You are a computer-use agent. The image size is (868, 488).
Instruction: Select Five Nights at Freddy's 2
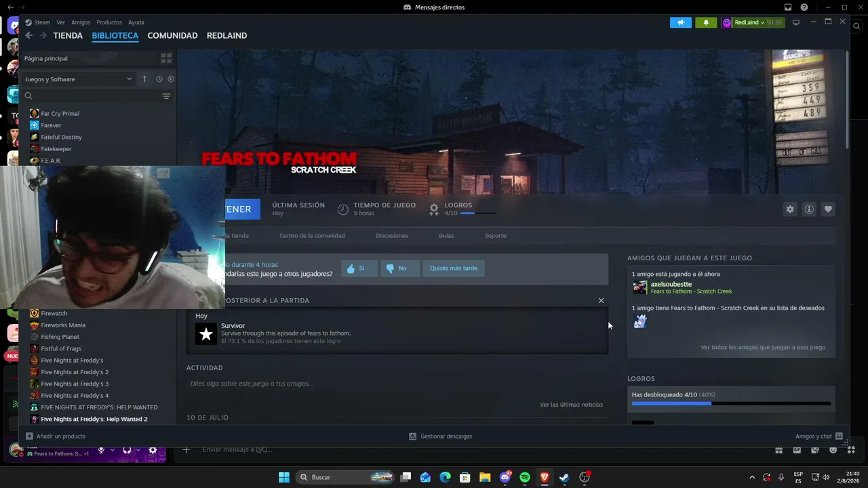click(x=75, y=372)
